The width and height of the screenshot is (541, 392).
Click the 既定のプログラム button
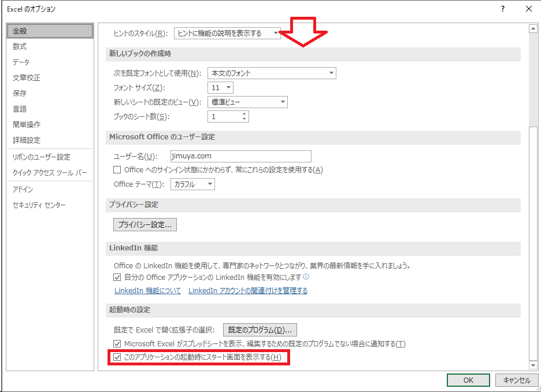pyautogui.click(x=260, y=330)
